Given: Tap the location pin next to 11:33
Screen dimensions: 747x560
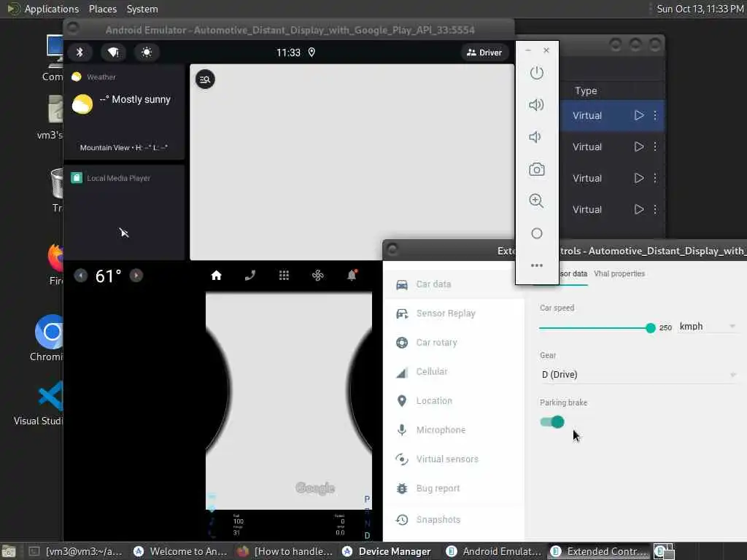Looking at the screenshot, I should (311, 52).
